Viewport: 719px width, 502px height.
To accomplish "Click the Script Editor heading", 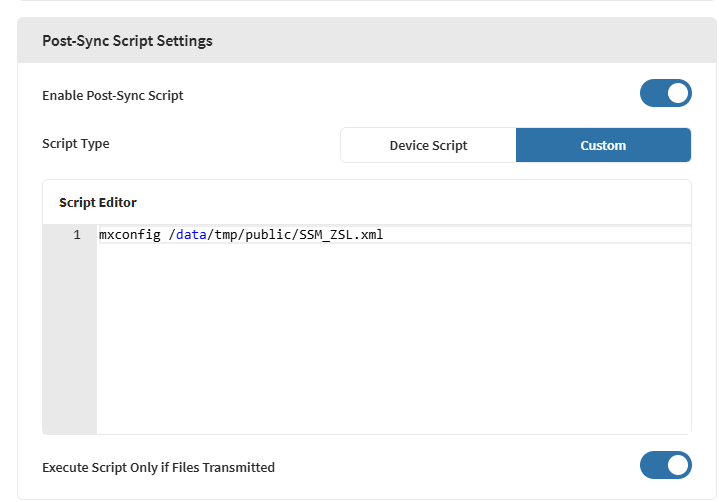I will point(98,202).
